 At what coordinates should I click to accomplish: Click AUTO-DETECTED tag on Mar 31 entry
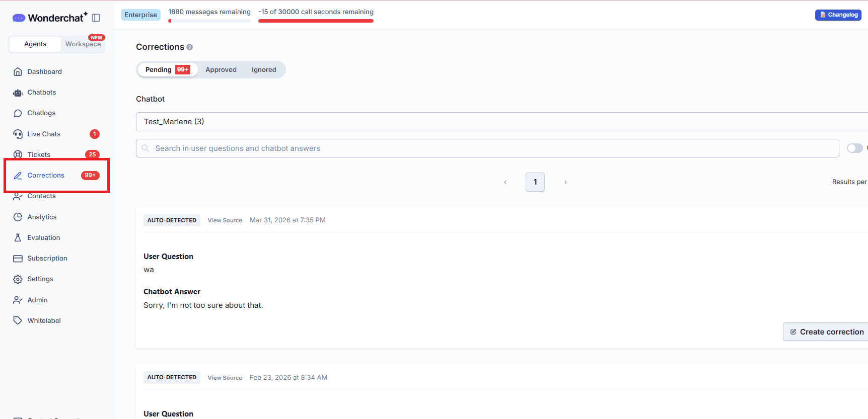tap(172, 220)
